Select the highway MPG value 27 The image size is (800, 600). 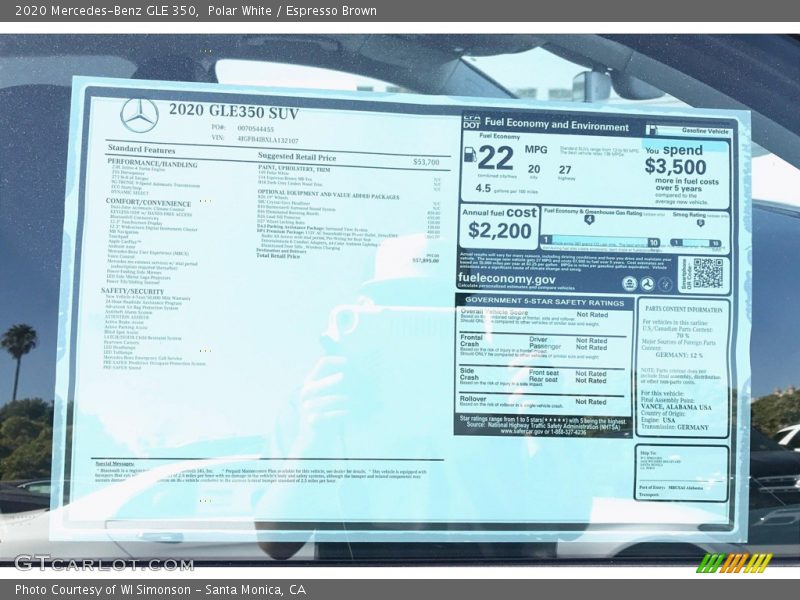pos(565,170)
